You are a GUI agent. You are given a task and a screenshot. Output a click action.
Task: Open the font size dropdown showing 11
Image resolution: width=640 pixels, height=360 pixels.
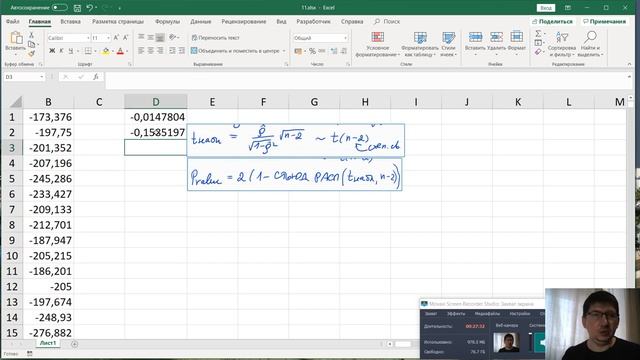(108, 38)
